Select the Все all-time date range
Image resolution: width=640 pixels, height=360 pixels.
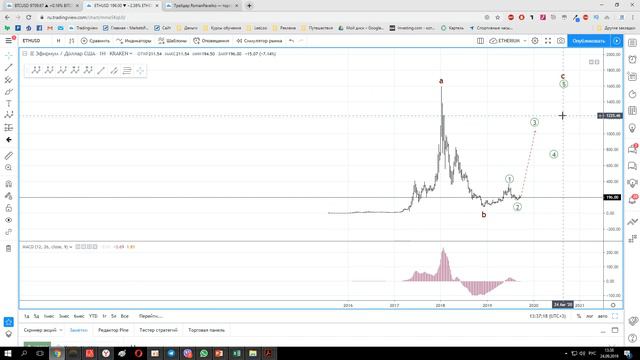pyautogui.click(x=124, y=316)
